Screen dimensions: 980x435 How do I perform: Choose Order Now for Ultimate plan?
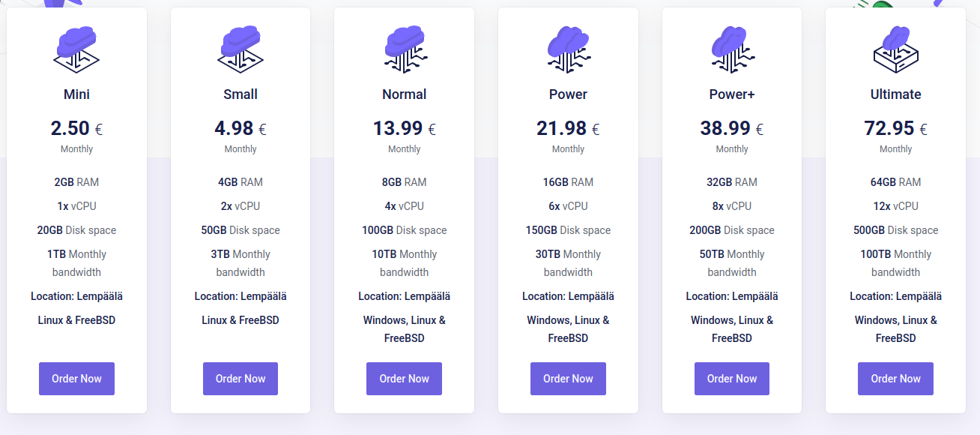[895, 379]
